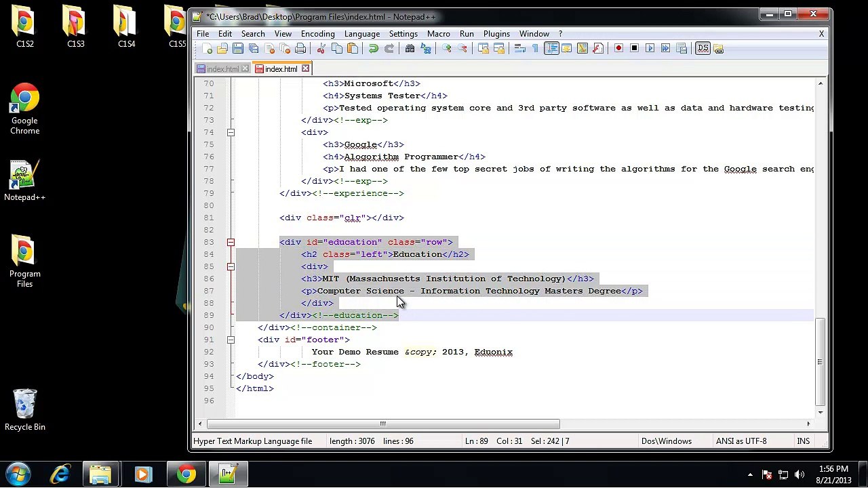Screen dimensions: 868x488
Task: Open the Replace dialog icon
Action: pyautogui.click(x=426, y=49)
